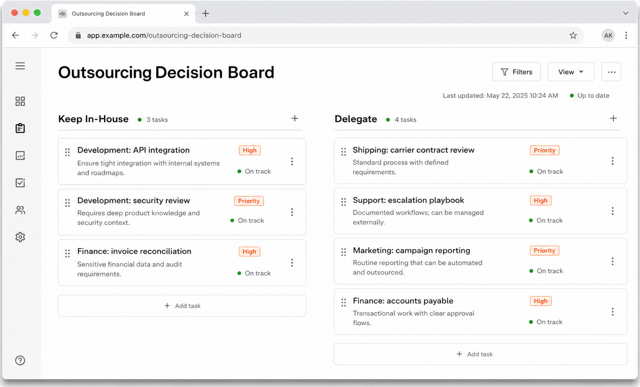The width and height of the screenshot is (640, 387).
Task: Grab drag handle of escalation playbook card
Action: pos(343,202)
